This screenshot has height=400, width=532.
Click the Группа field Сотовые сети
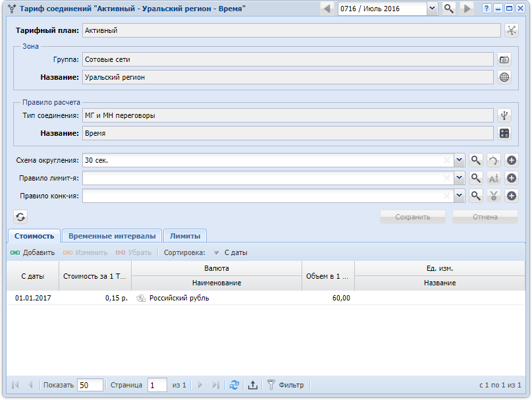click(288, 59)
